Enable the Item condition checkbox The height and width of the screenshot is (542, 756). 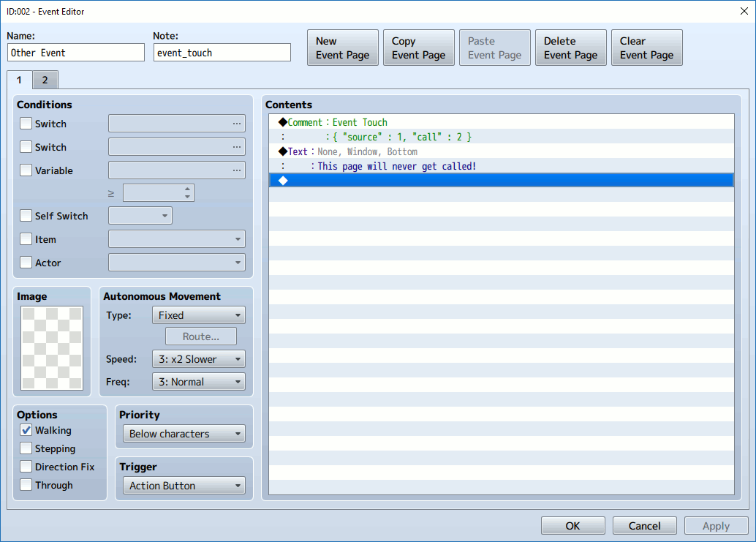26,239
